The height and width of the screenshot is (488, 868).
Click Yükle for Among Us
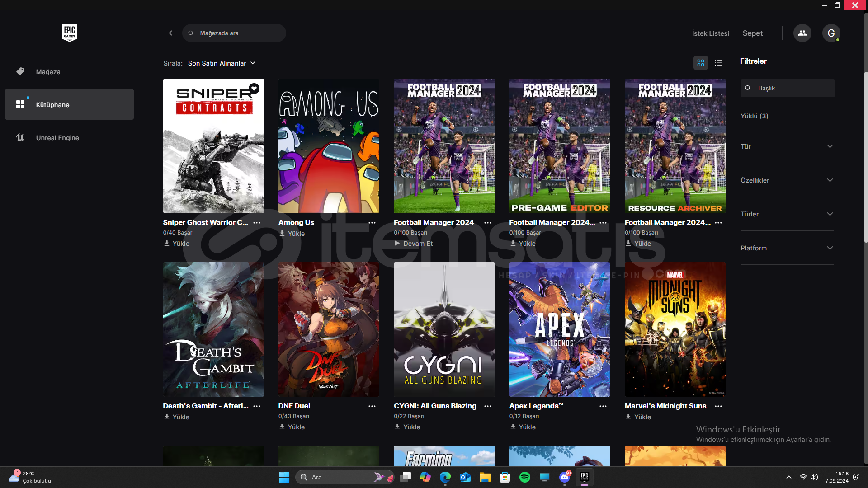292,234
